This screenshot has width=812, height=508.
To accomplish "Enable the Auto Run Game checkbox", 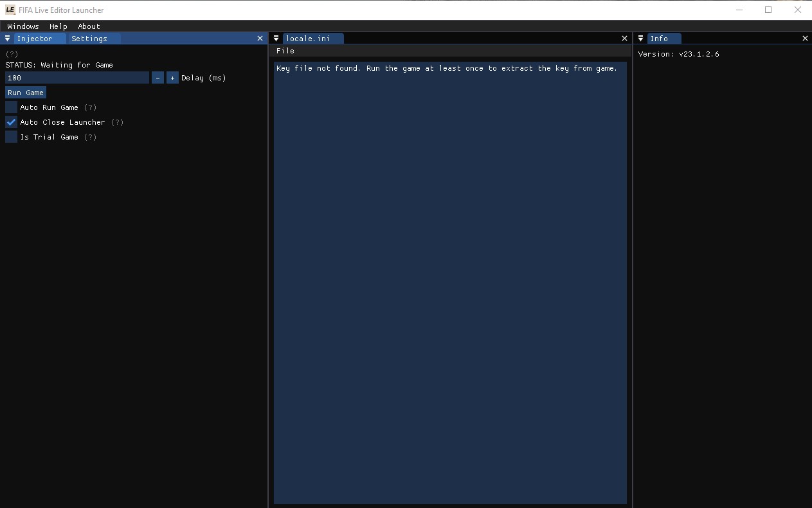I will [11, 107].
